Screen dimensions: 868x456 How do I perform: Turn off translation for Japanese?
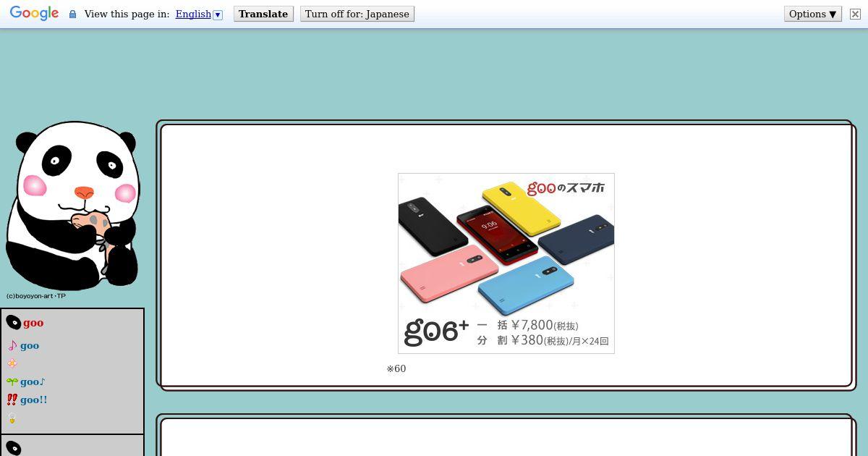point(357,14)
